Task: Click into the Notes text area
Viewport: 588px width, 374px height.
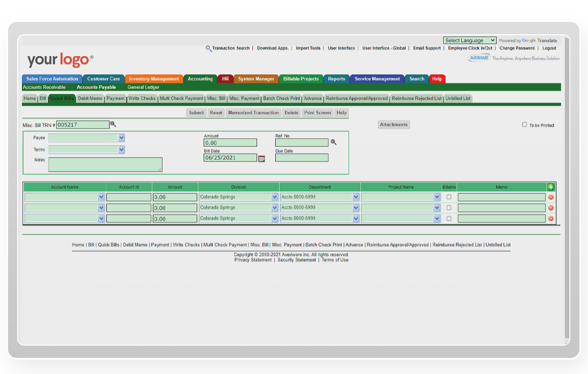Action: click(105, 165)
